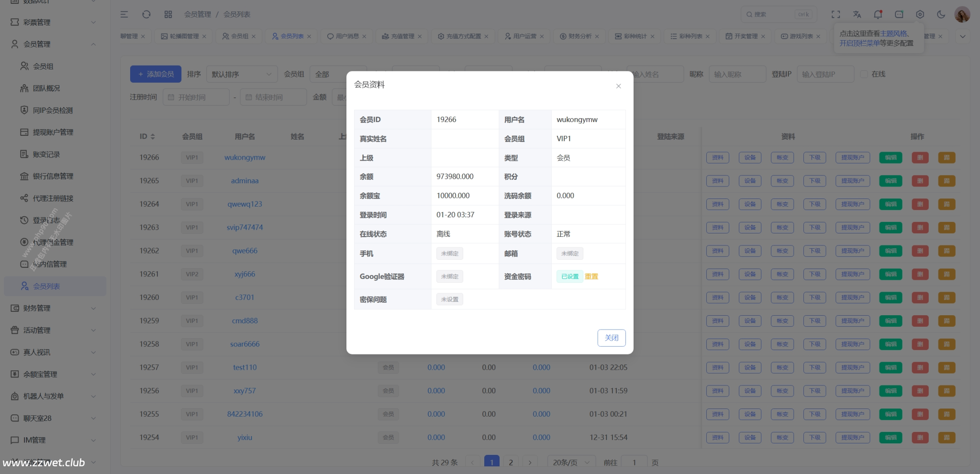This screenshot has height=474, width=980.
Task: Click the user avatar picture
Action: pyautogui.click(x=962, y=14)
